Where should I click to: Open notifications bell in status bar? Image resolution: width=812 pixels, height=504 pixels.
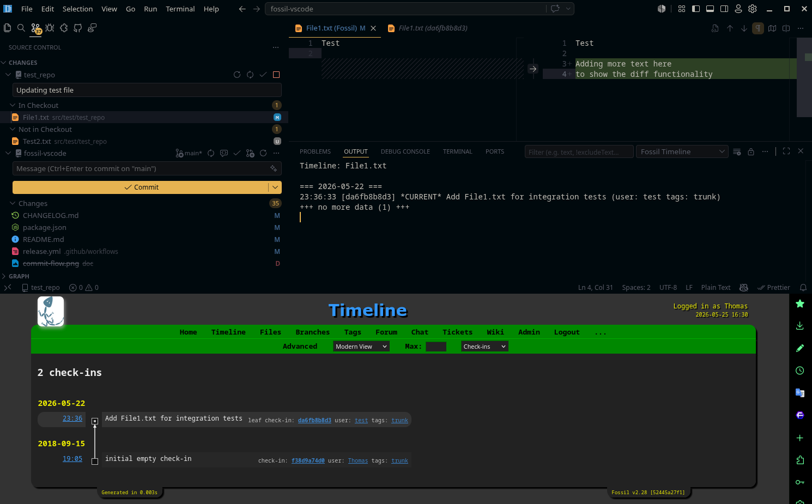tap(803, 287)
